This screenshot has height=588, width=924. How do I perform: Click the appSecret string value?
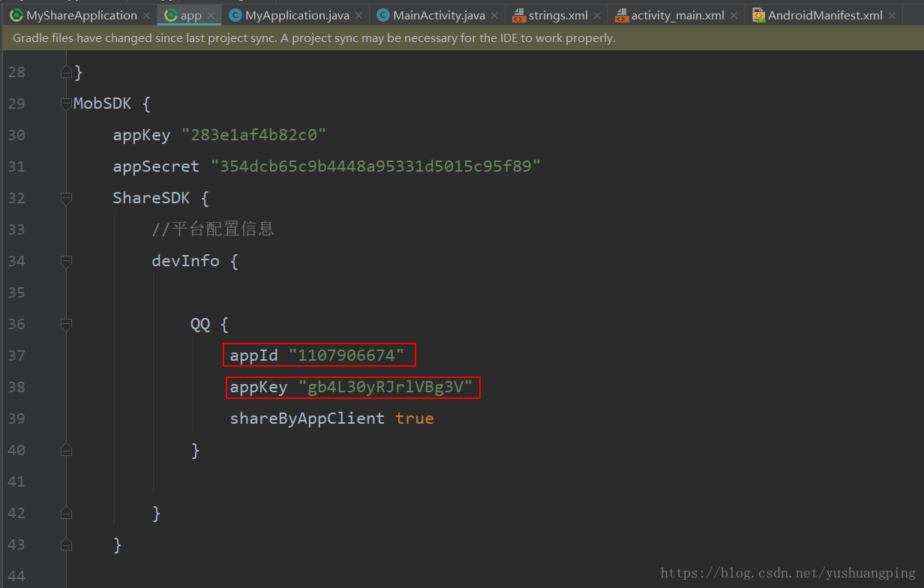[376, 166]
